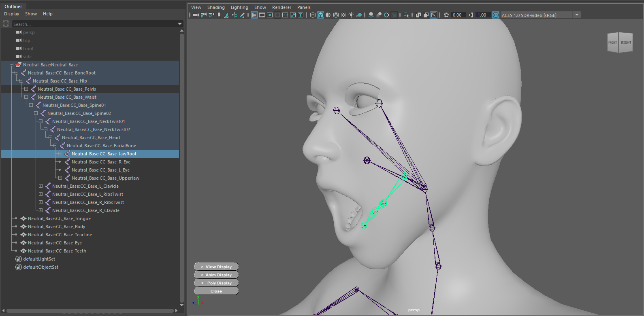Toggle Screen Space Ambient Occlusion icon
The image size is (644, 316).
coord(371,15)
